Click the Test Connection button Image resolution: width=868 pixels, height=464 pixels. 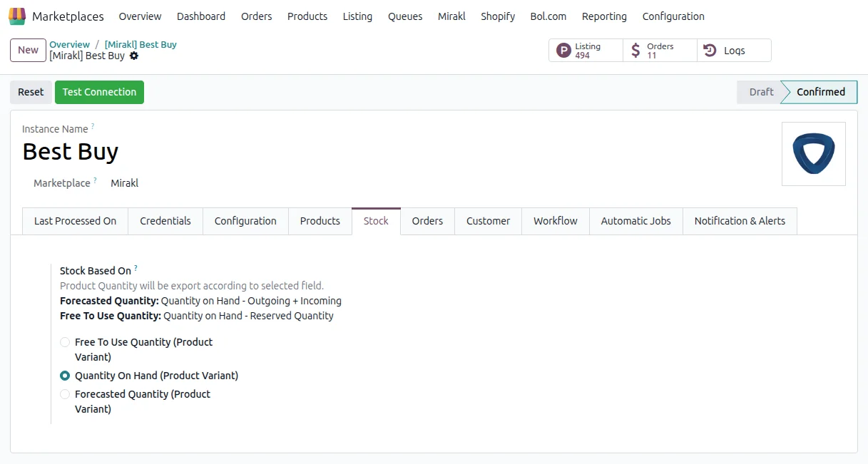pos(99,92)
